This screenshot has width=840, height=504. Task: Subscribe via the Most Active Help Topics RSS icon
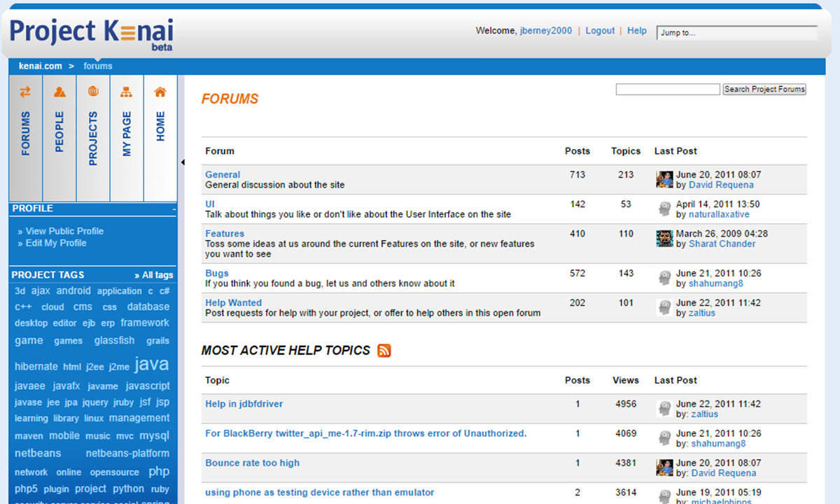[x=384, y=350]
